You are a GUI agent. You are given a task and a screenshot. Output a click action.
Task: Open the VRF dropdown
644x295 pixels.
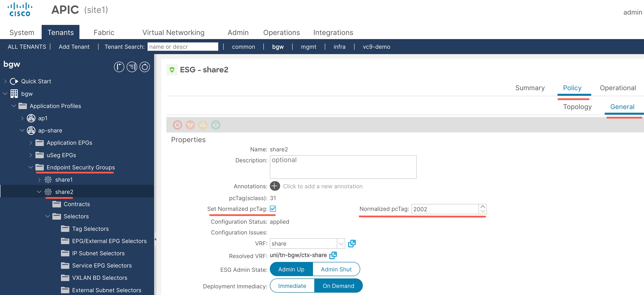click(x=341, y=243)
